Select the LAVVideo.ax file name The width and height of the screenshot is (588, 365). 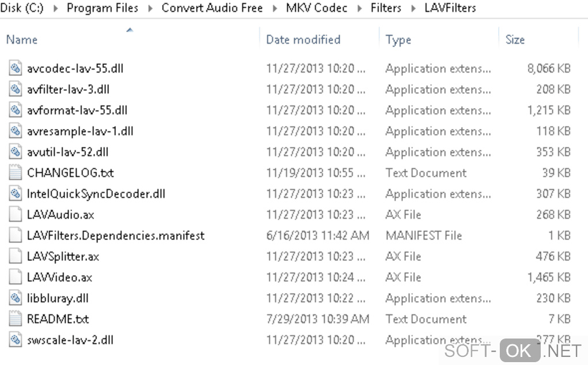(59, 277)
